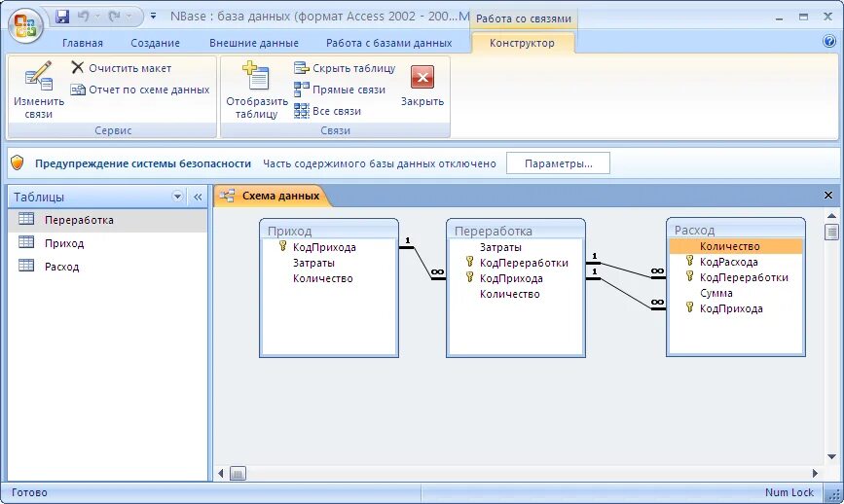This screenshot has width=844, height=504.
Task: Undo last action via the quick access arrow
Action: (x=83, y=17)
